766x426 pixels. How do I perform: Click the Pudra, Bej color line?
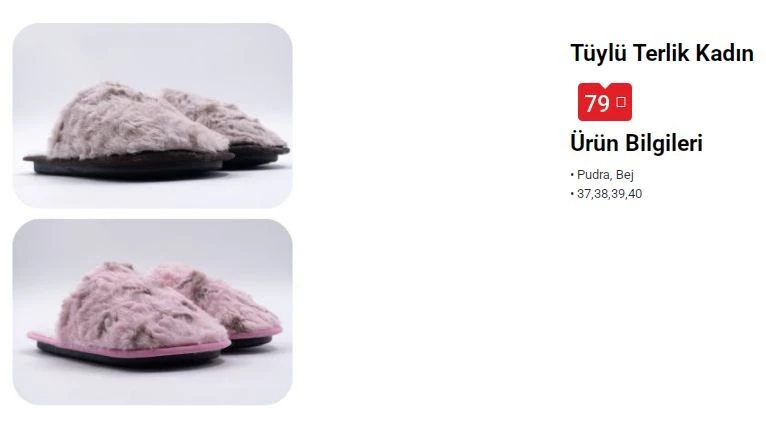[602, 175]
